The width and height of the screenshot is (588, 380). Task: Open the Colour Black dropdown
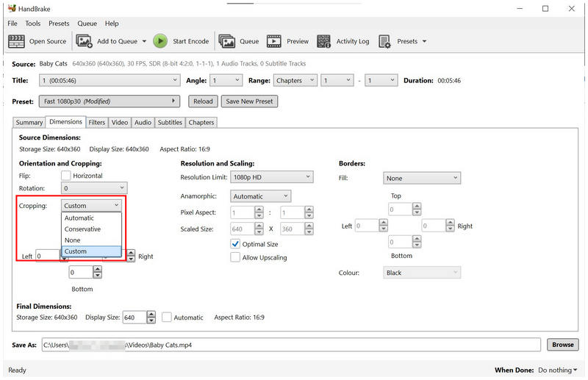[x=422, y=273]
